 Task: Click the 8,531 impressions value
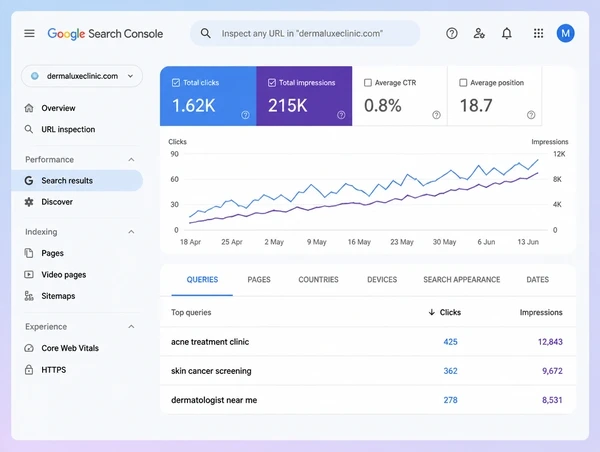(x=552, y=400)
